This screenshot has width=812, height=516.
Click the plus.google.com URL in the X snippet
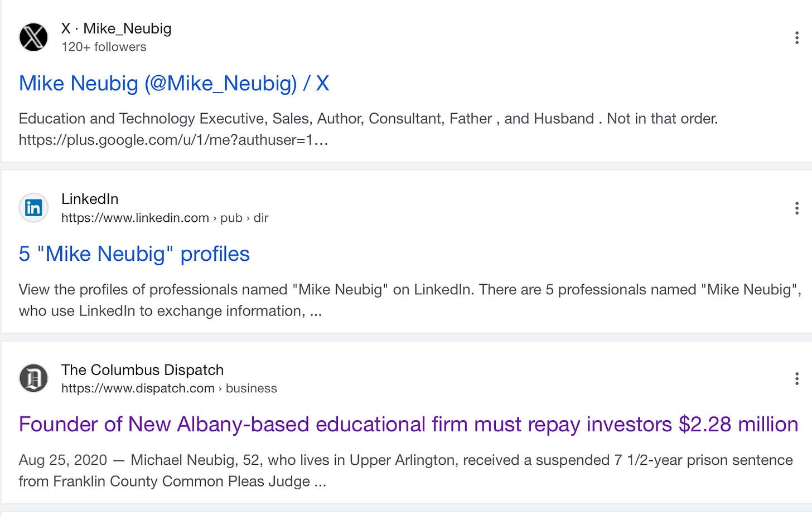point(173,140)
